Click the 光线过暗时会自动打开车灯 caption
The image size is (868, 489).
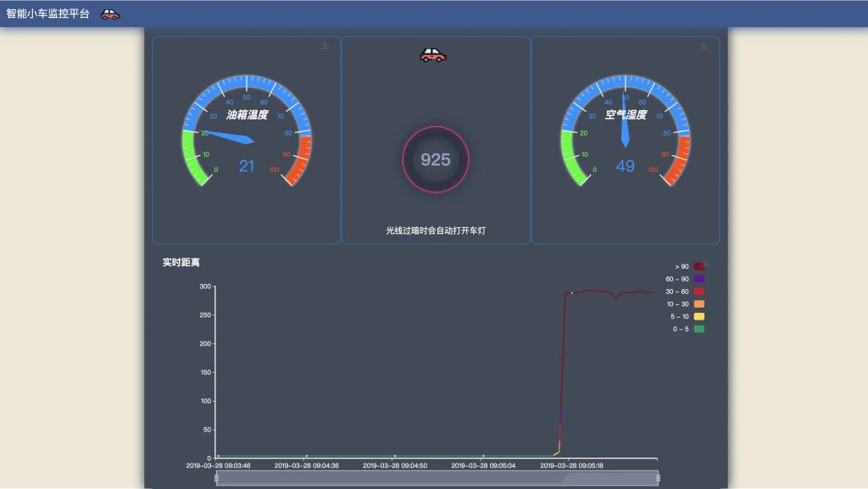pos(436,231)
